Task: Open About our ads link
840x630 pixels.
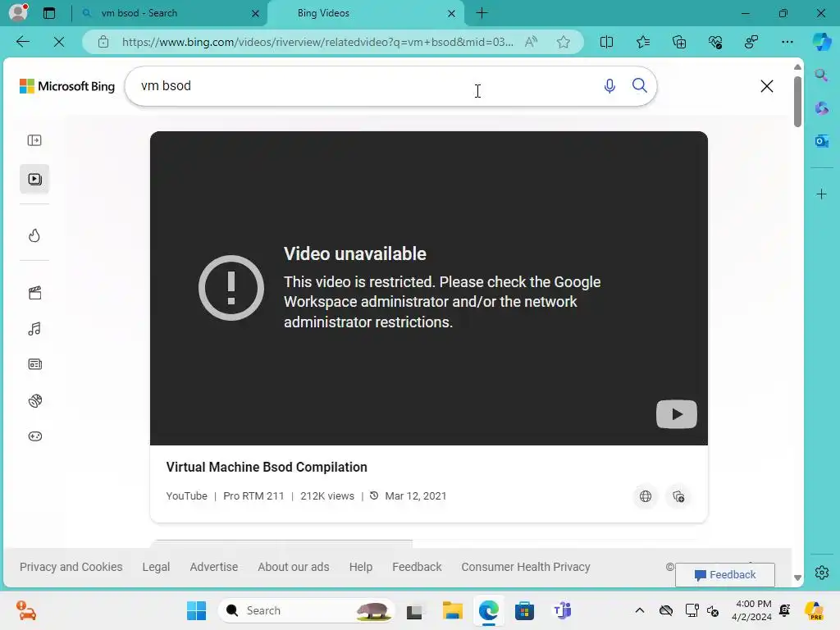Action: (294, 567)
